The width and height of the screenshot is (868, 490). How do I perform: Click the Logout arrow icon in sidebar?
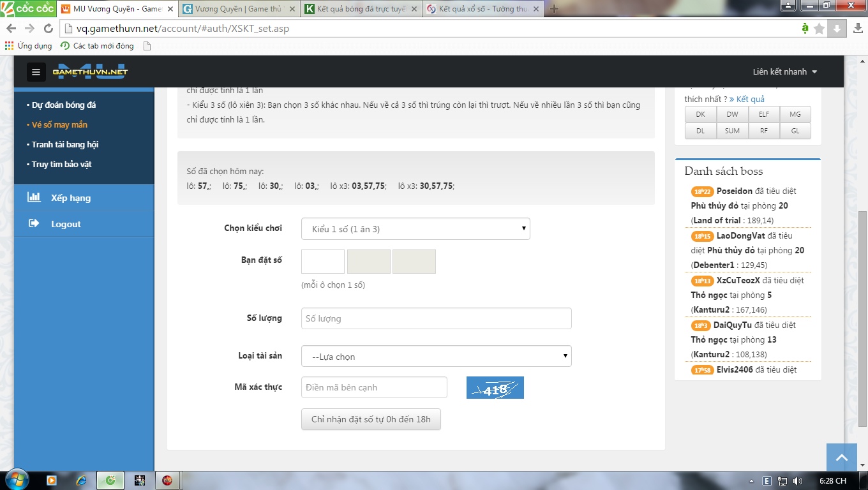(34, 224)
